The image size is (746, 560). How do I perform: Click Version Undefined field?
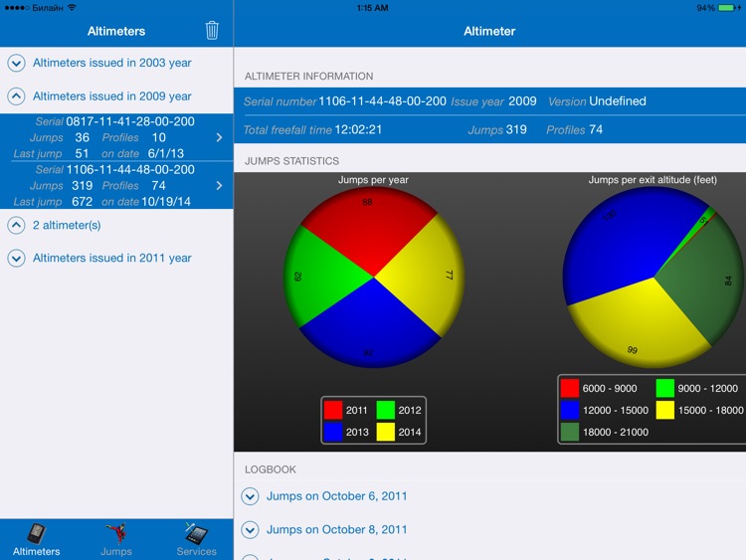597,101
